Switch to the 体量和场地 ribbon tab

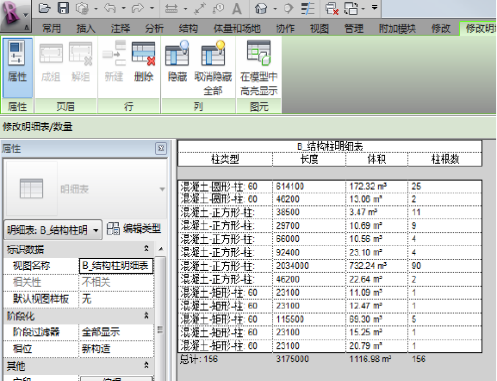coord(237,29)
